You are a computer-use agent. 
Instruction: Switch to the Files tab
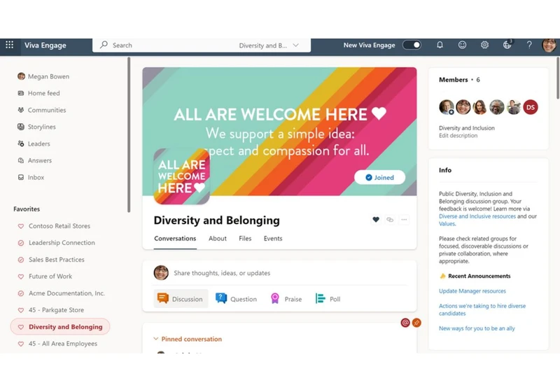[245, 239]
